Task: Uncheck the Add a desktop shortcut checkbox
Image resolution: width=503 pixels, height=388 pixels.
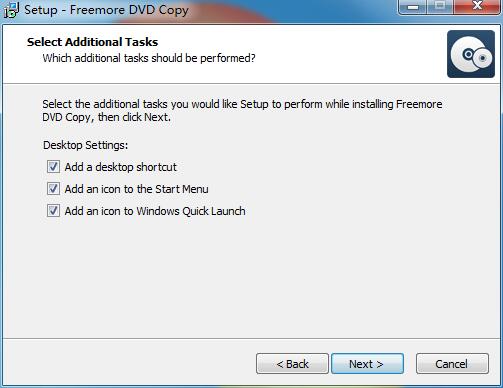Action: 53,167
